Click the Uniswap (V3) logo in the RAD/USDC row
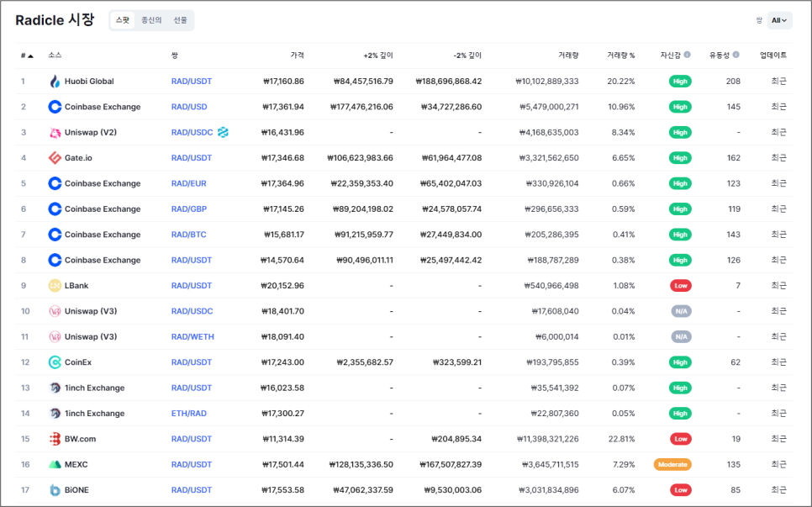This screenshot has height=507, width=812. (55, 311)
